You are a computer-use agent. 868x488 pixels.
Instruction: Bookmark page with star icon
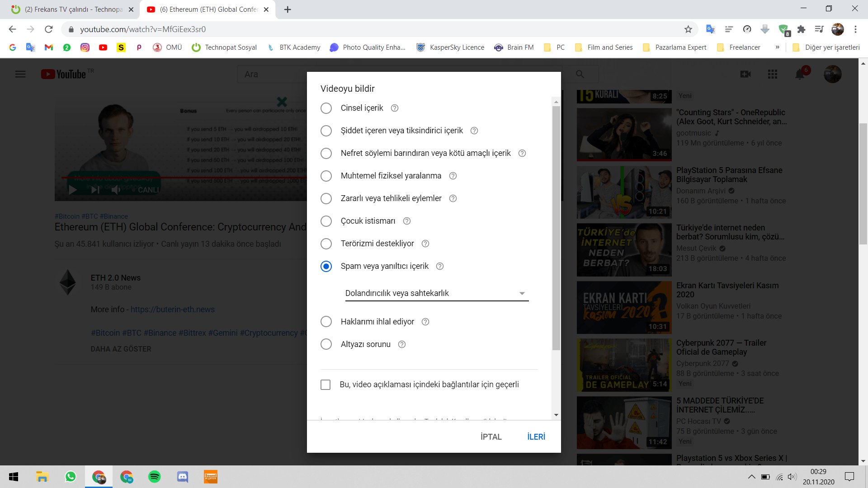click(688, 29)
